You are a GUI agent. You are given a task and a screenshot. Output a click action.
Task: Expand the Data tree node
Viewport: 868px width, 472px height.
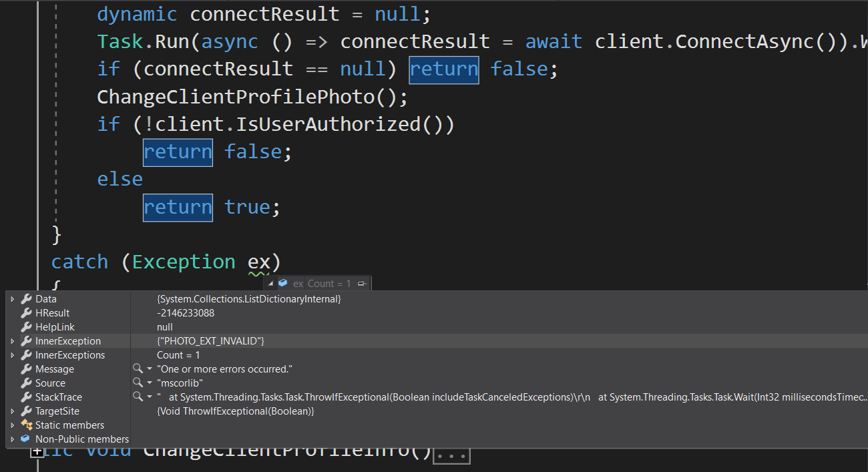click(12, 298)
